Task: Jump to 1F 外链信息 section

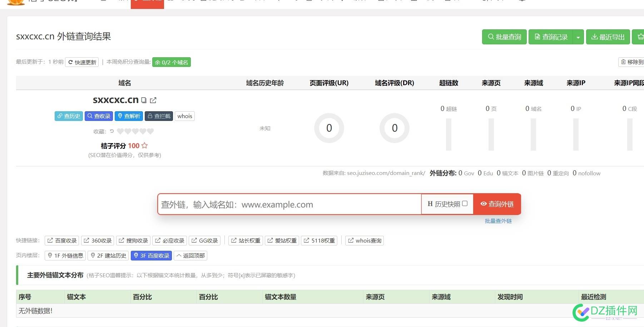Action: coord(65,255)
